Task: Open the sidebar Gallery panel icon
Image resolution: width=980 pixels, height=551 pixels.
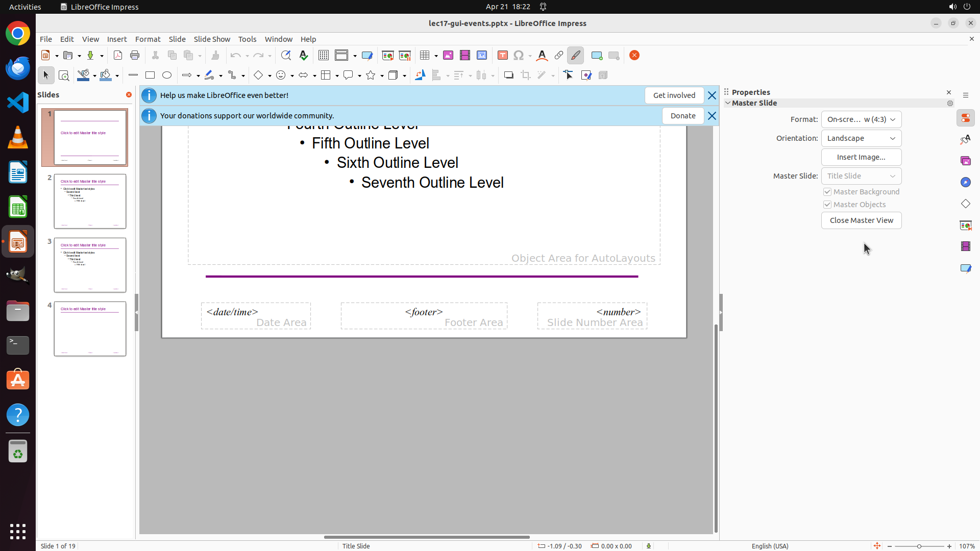Action: click(965, 161)
